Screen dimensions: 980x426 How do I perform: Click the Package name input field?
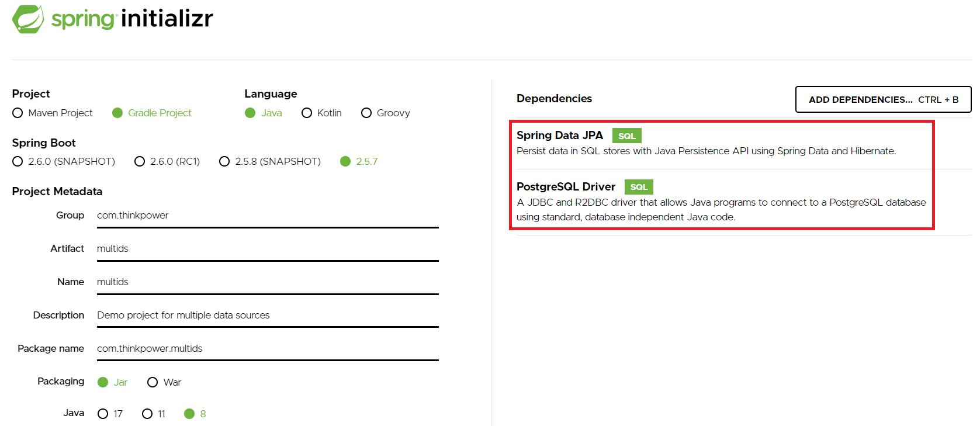tap(268, 349)
